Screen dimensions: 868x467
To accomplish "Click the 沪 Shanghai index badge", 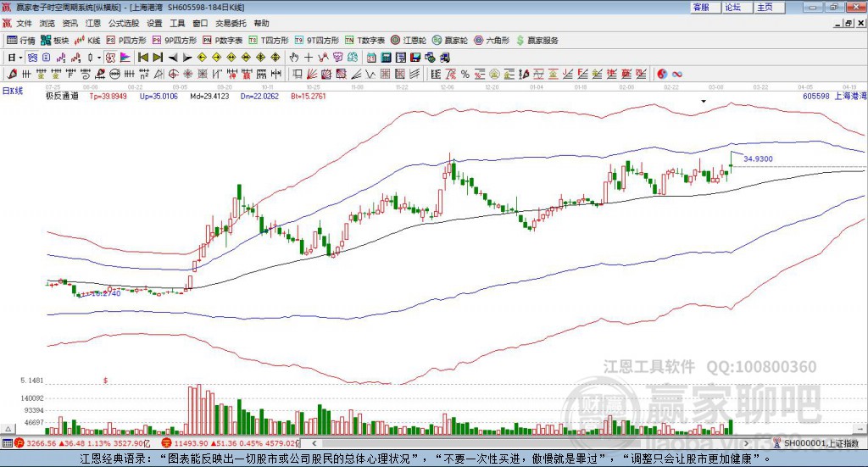I will (19, 443).
